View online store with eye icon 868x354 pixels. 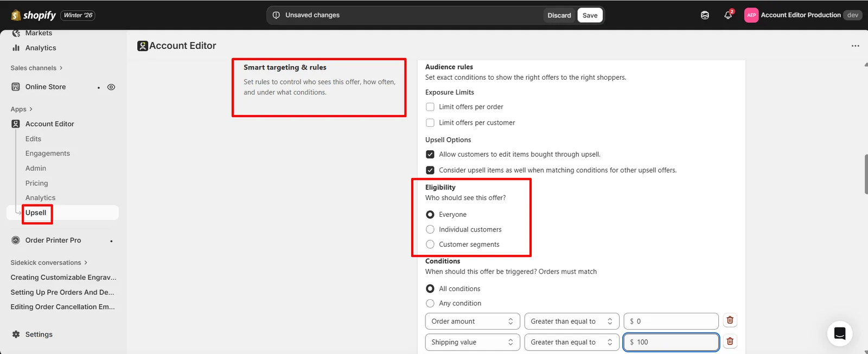pyautogui.click(x=111, y=87)
